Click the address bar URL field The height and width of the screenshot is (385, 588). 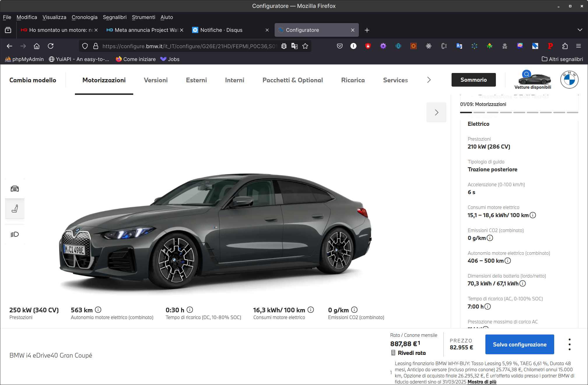point(189,46)
